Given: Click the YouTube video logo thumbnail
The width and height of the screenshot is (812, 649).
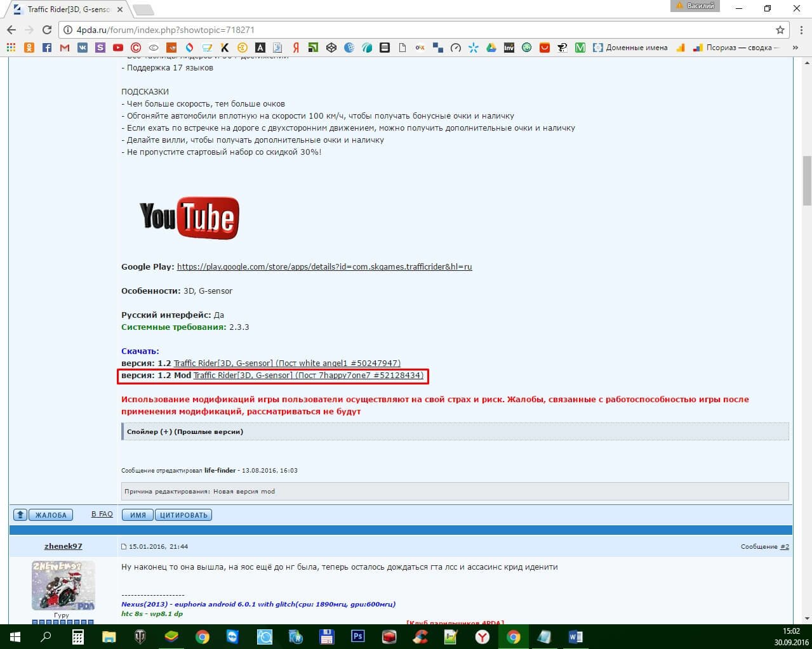Looking at the screenshot, I should [189, 218].
